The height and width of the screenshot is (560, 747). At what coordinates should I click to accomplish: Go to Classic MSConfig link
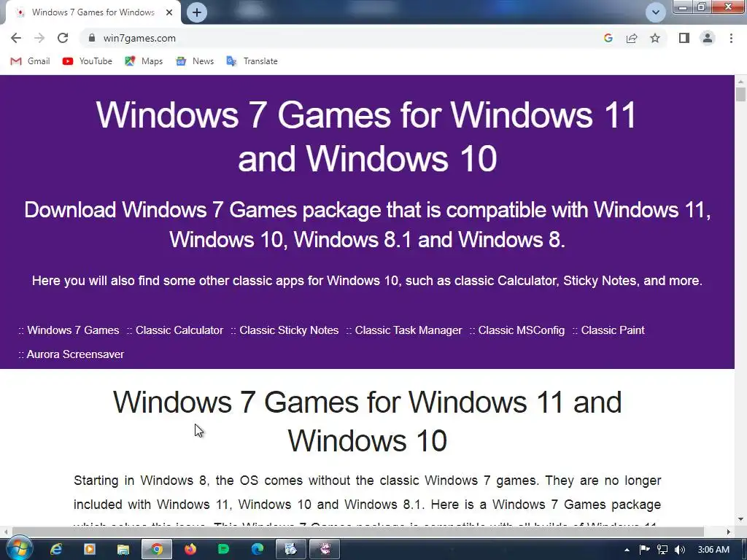(521, 330)
